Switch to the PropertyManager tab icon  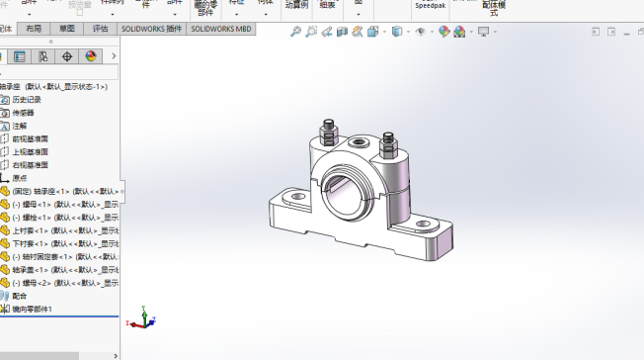pyautogui.click(x=20, y=56)
